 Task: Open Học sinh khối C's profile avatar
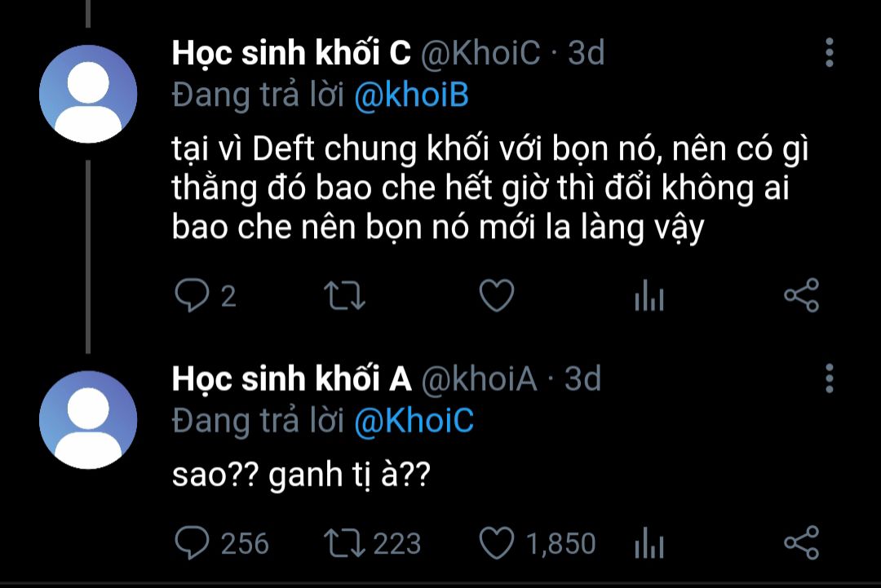(88, 94)
